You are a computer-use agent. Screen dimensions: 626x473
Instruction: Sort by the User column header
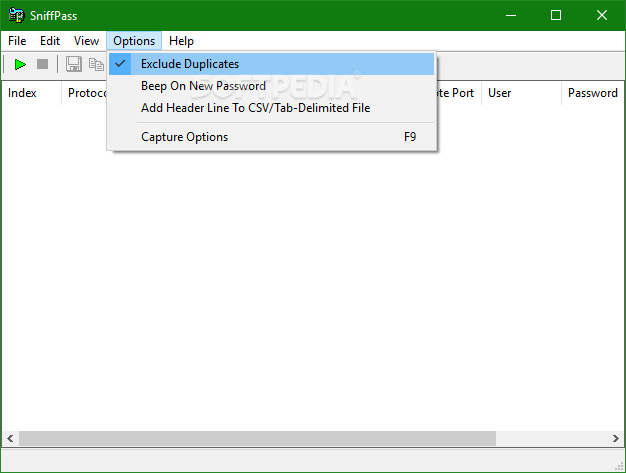point(521,93)
